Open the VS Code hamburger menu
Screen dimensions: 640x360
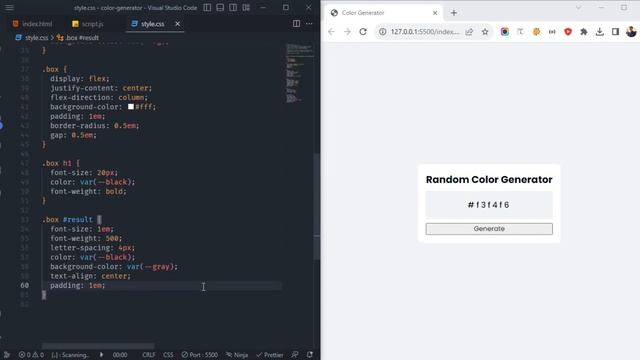[x=9, y=8]
